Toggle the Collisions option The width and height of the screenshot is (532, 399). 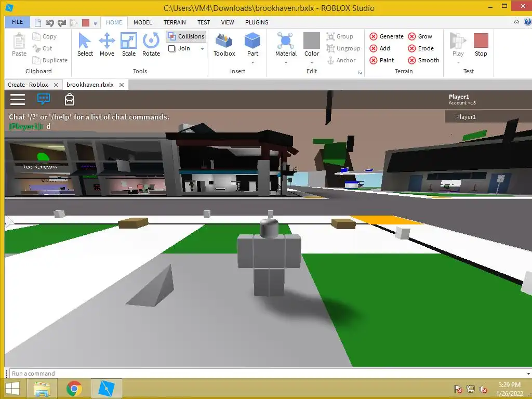186,36
